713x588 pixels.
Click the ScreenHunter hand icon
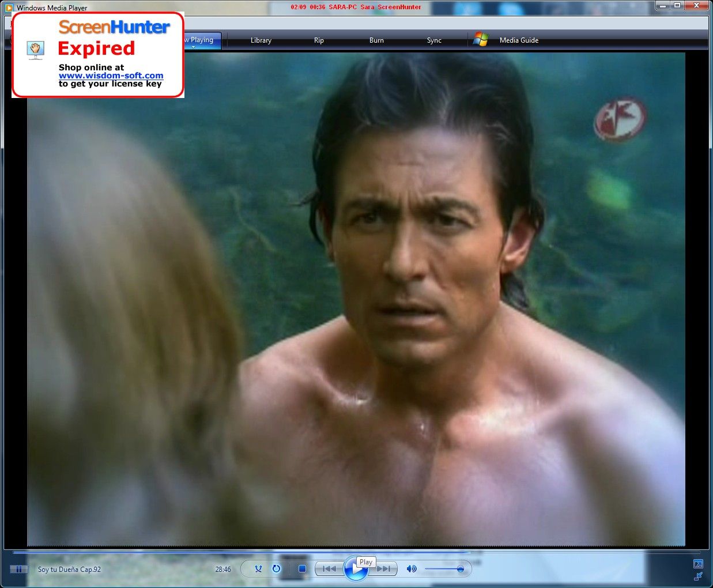[x=36, y=50]
